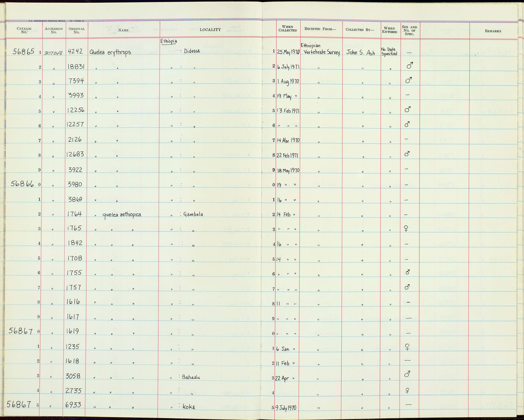
Task: Click the date 6 July 1971
Action: (x=288, y=67)
